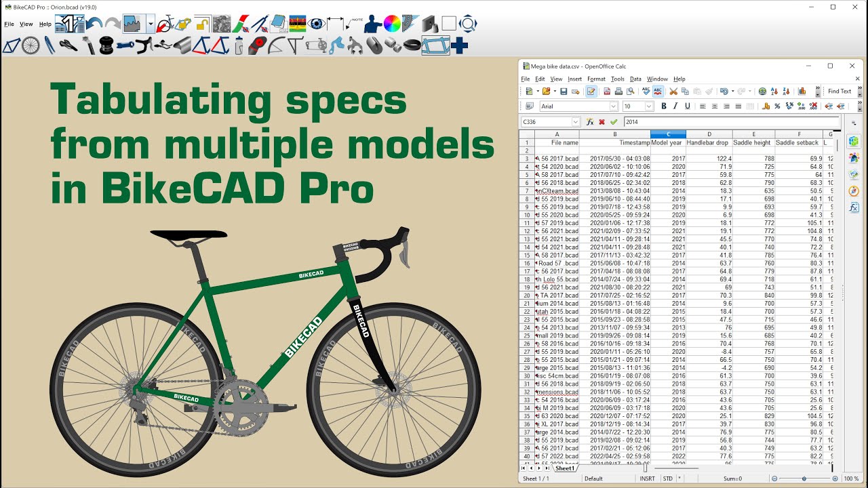Open the saddle icon in BikeCAD toolbar
Image resolution: width=868 pixels, height=488 pixels.
coord(68,45)
